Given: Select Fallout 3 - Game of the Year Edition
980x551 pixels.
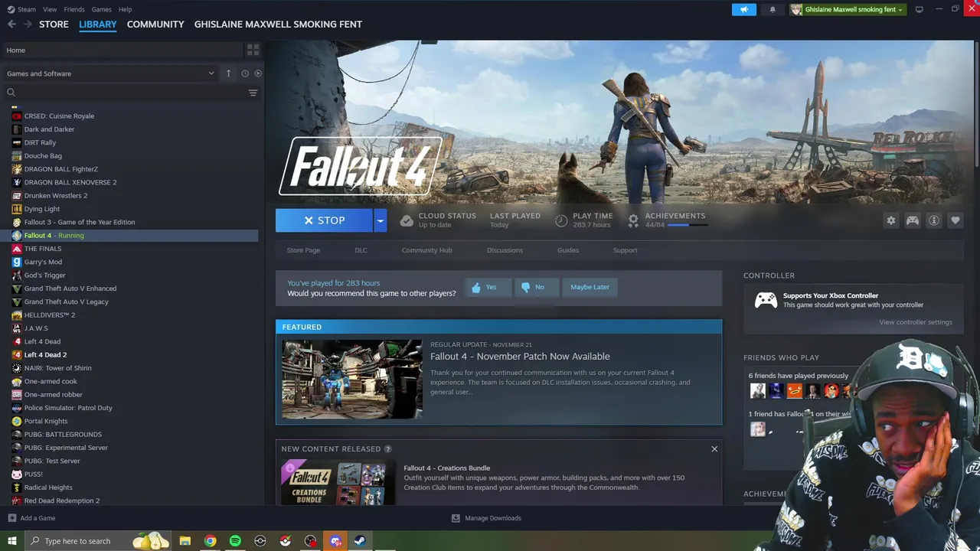Looking at the screenshot, I should point(80,222).
